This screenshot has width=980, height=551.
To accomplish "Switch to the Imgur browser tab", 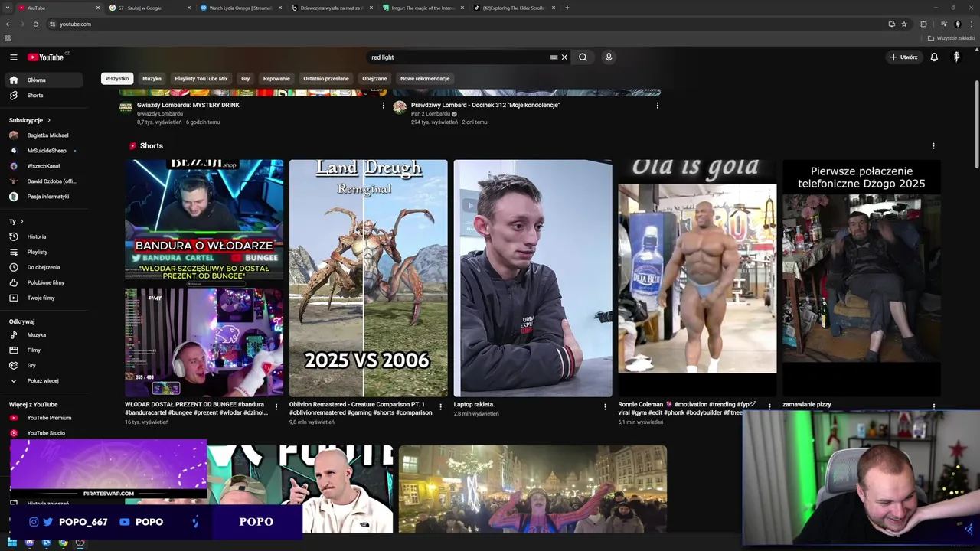I will [423, 8].
